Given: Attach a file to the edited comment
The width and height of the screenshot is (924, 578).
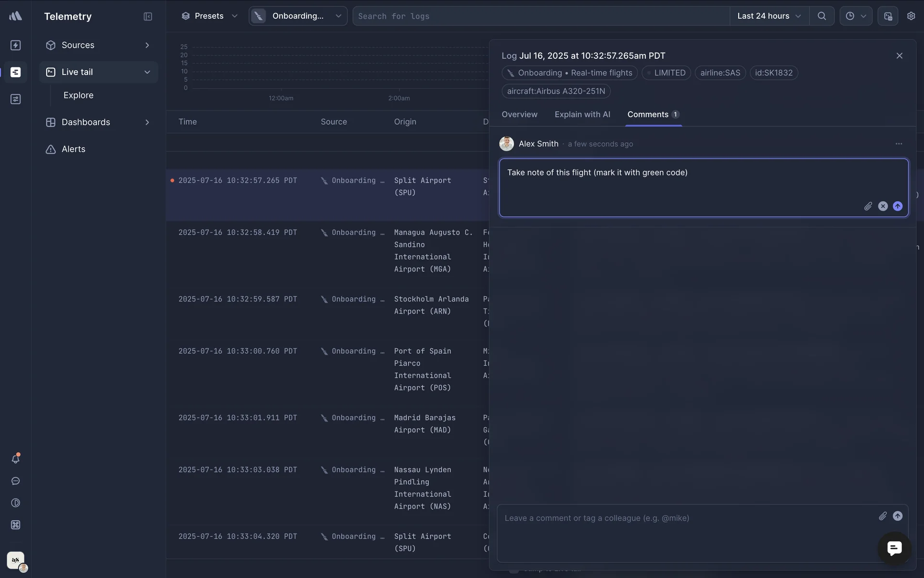Looking at the screenshot, I should point(868,206).
